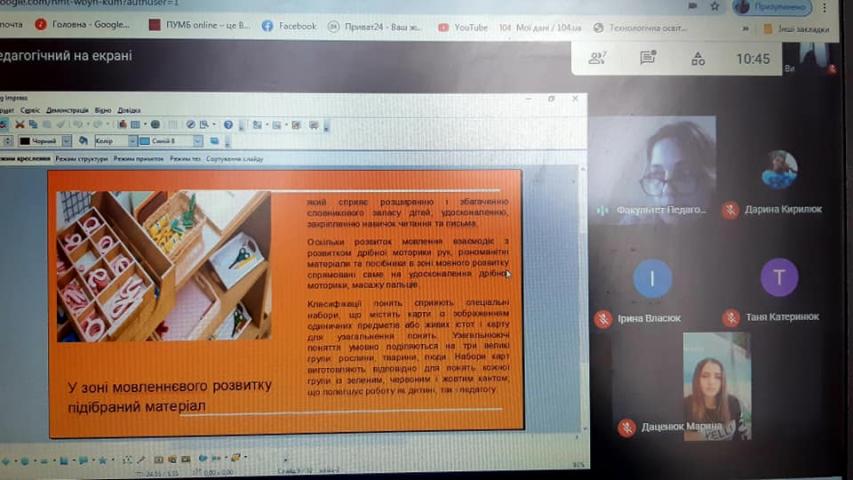This screenshot has height=480, width=853.
Task: Expand the zoom icon dropdown arrow
Action: [x=213, y=125]
